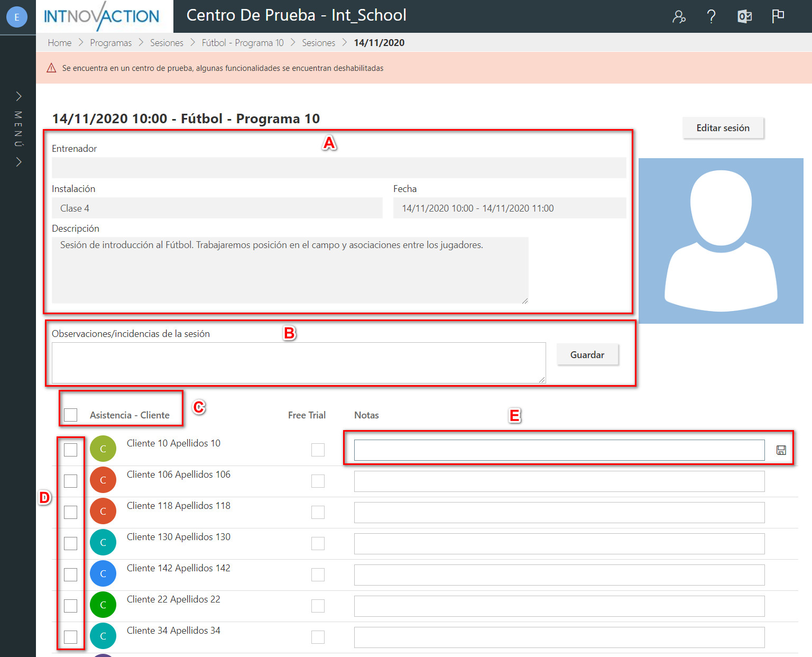Click the Entrenador field
Screen dimensions: 812x657
339,168
